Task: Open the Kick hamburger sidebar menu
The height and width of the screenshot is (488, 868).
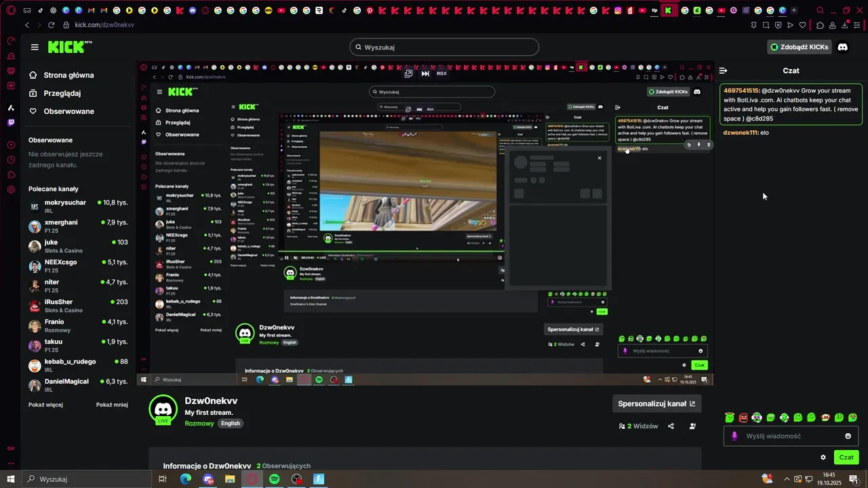Action: (35, 47)
